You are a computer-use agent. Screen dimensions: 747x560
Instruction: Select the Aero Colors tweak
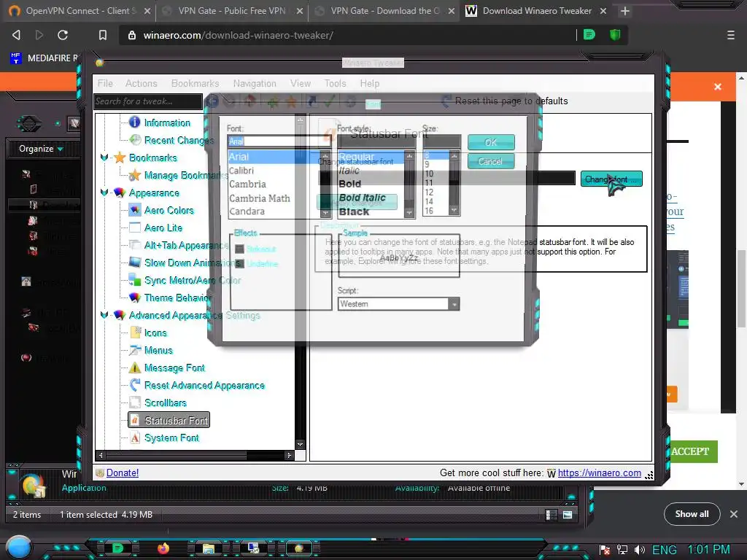point(169,210)
